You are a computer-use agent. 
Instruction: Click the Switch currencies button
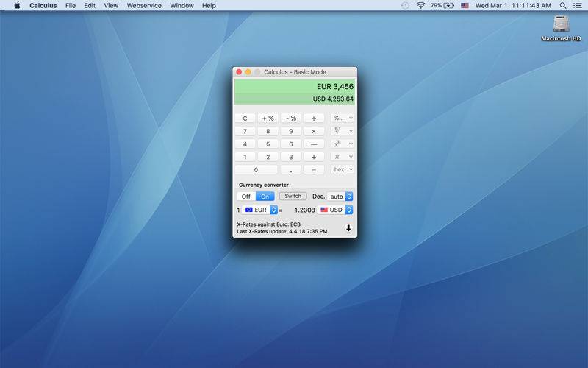click(x=293, y=196)
